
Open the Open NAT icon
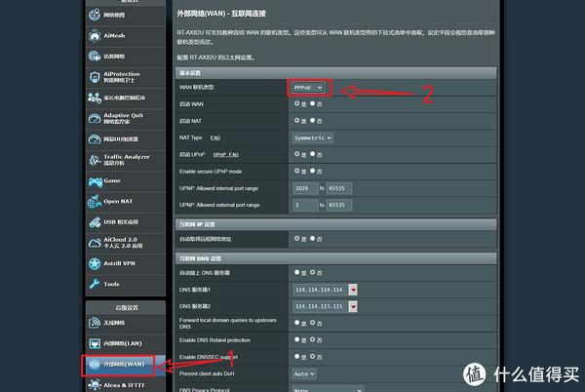click(95, 202)
